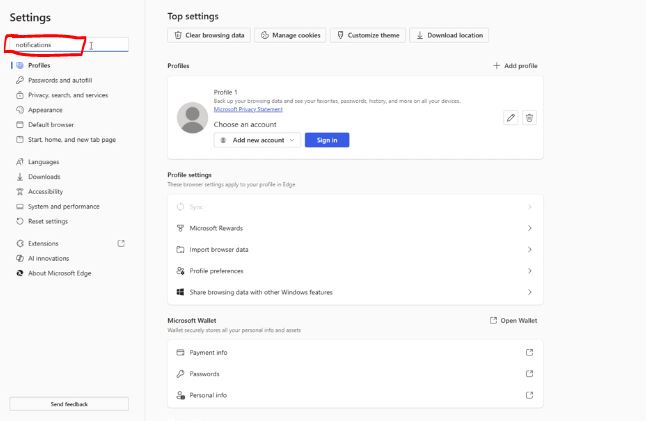Image resolution: width=646 pixels, height=421 pixels.
Task: Click the Accessibility figure icon
Action: pos(19,191)
